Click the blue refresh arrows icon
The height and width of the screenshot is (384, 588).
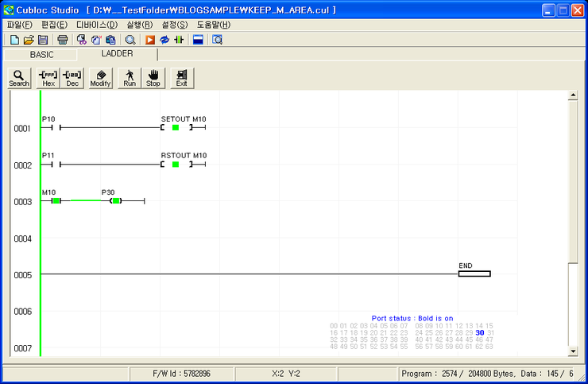164,40
